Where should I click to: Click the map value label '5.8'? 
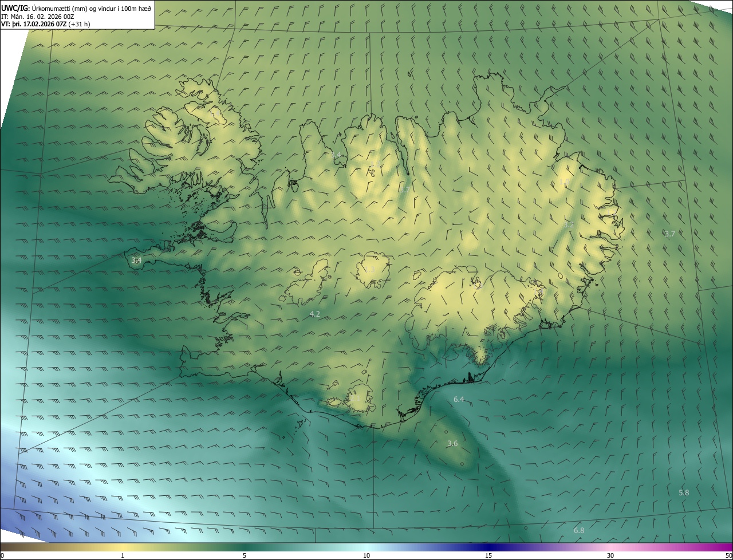[684, 493]
